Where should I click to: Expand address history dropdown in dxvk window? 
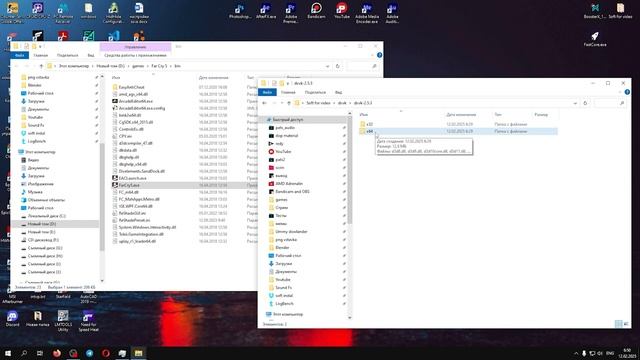[575, 103]
